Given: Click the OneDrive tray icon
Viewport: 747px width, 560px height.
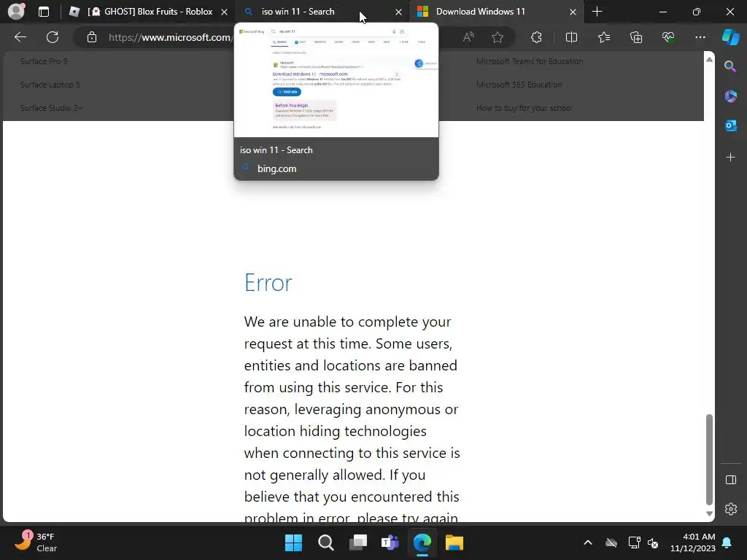Looking at the screenshot, I should click(611, 542).
